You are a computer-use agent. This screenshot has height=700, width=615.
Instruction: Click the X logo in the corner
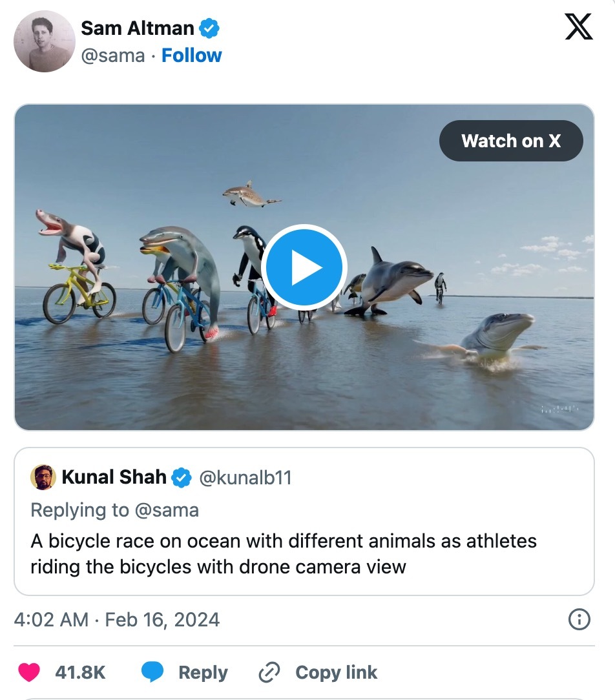click(578, 26)
